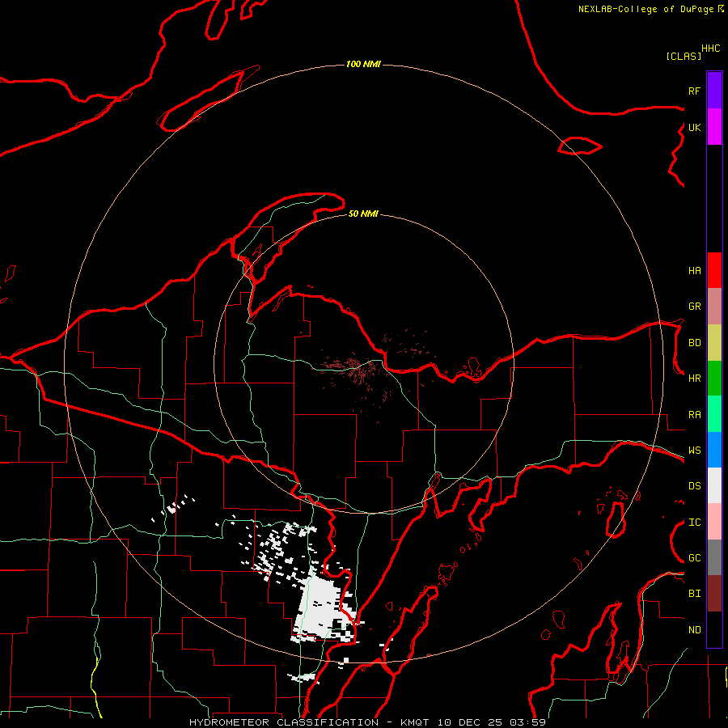Click the 'HHC' product code text

pos(710,49)
